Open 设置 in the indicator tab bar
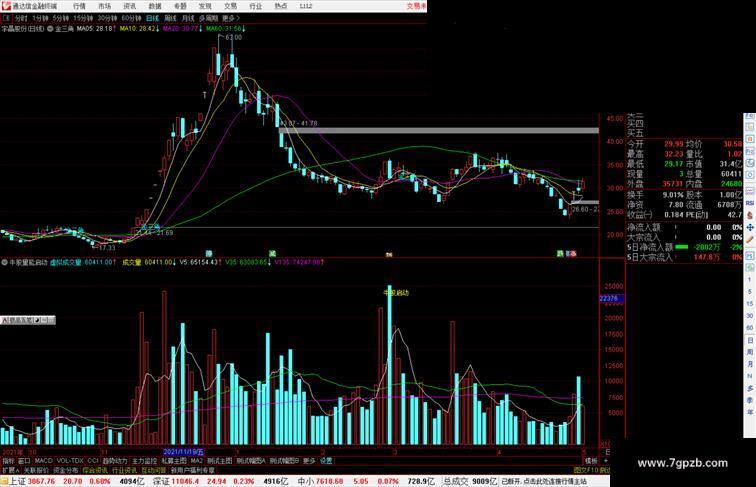756x487 pixels. 326,461
